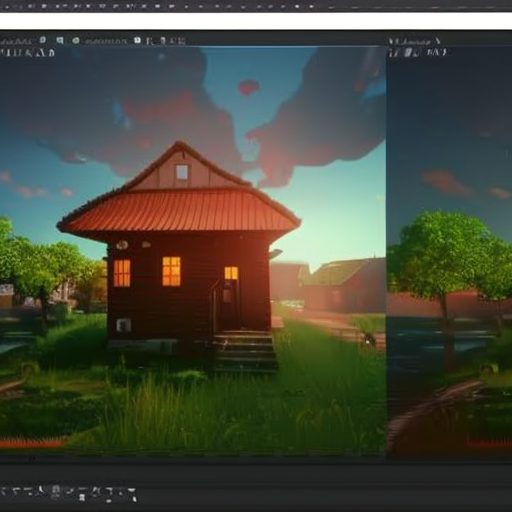Click the document icon in left viewport header

(x=43, y=40)
